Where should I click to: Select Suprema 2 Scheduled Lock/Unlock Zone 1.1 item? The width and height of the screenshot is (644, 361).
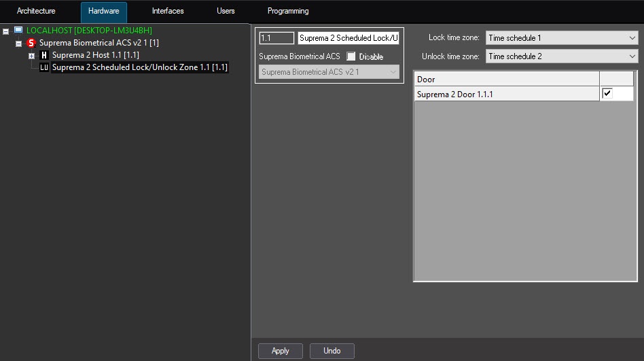(x=140, y=67)
